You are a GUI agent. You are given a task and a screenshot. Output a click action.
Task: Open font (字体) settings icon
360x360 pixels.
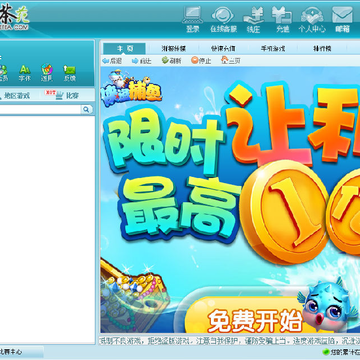click(25, 73)
